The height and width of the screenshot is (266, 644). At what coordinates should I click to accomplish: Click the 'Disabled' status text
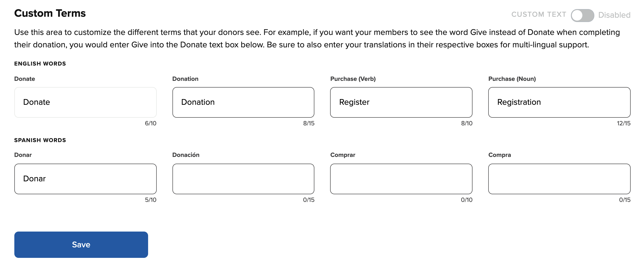(x=614, y=15)
